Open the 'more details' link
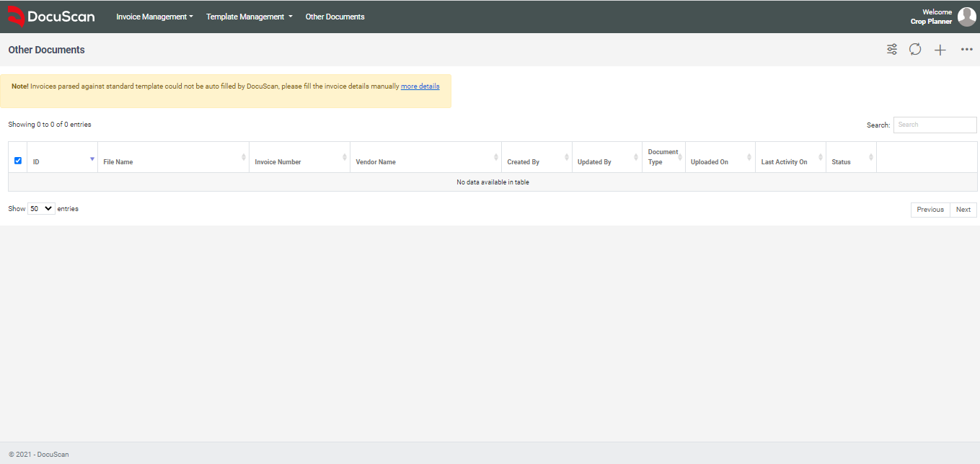This screenshot has height=464, width=980. (420, 86)
